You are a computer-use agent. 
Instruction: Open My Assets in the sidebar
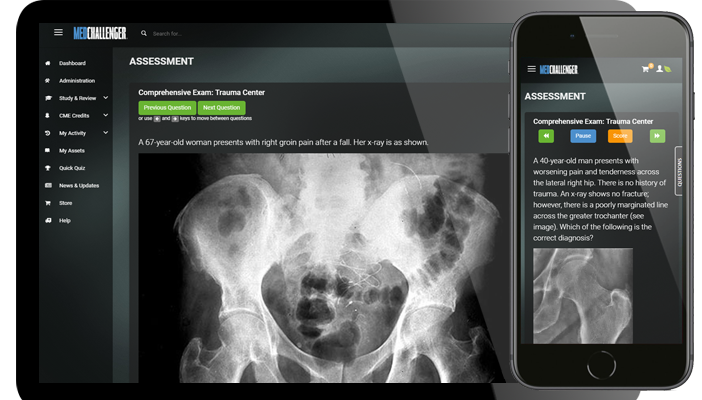point(72,151)
